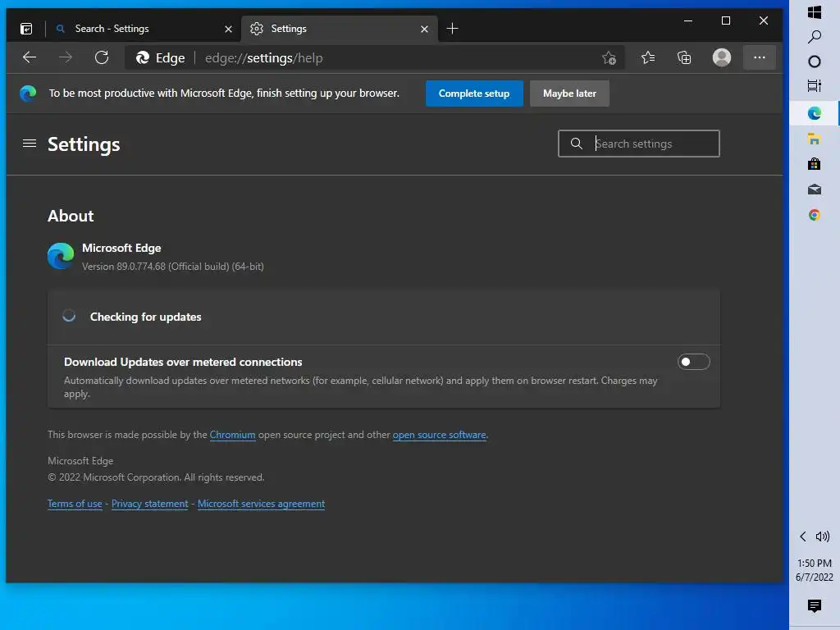Open the vertical tabs pane icon
Viewport: 840px width, 630px height.
pos(26,29)
